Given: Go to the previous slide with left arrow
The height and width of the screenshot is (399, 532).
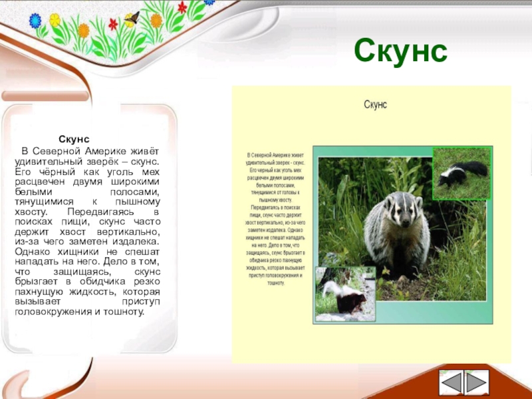Looking at the screenshot, I should 452,383.
